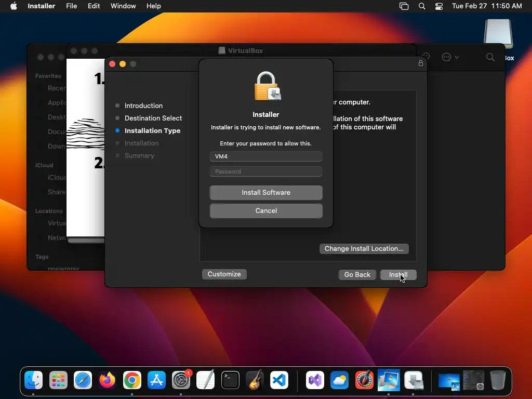
Task: Open Finder from the Dock
Action: (x=33, y=380)
